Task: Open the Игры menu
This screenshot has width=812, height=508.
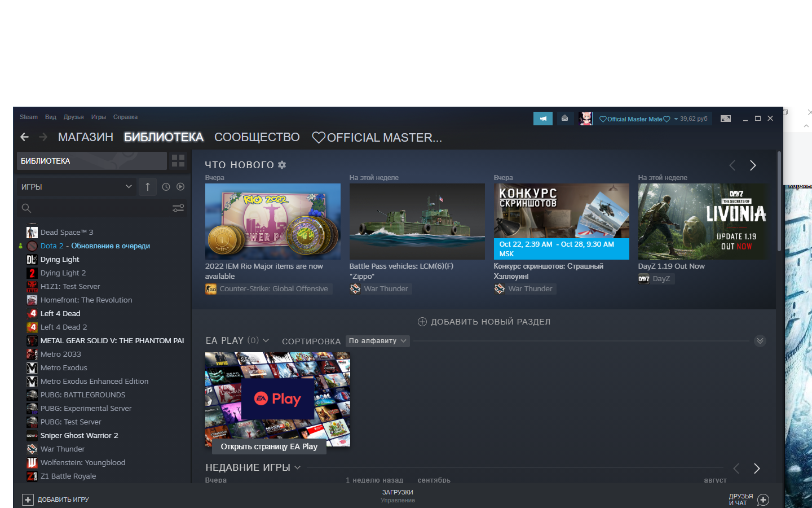Action: [x=99, y=117]
